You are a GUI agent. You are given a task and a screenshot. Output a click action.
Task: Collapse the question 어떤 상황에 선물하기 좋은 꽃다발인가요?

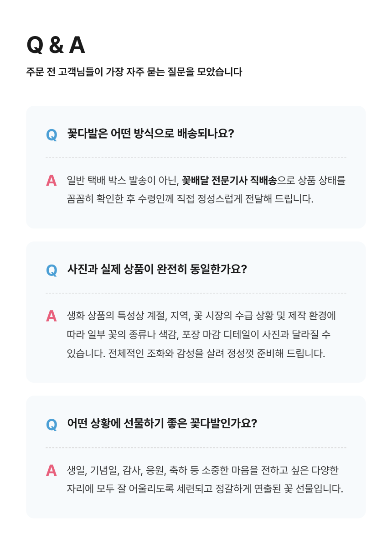pos(162,423)
